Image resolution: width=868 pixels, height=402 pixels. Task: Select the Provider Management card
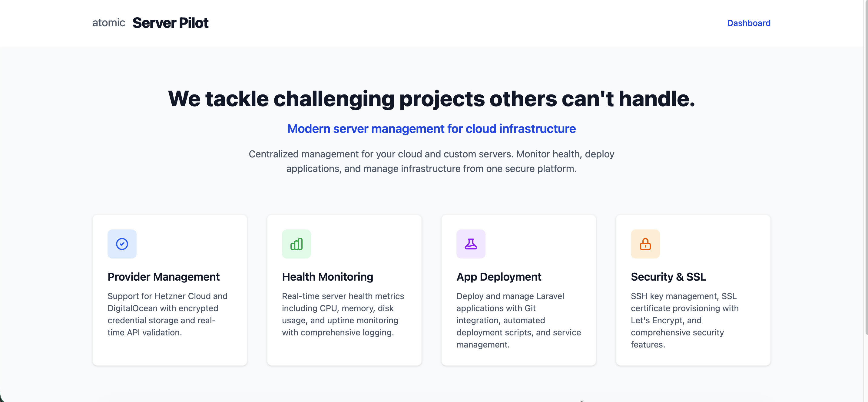[x=170, y=290]
